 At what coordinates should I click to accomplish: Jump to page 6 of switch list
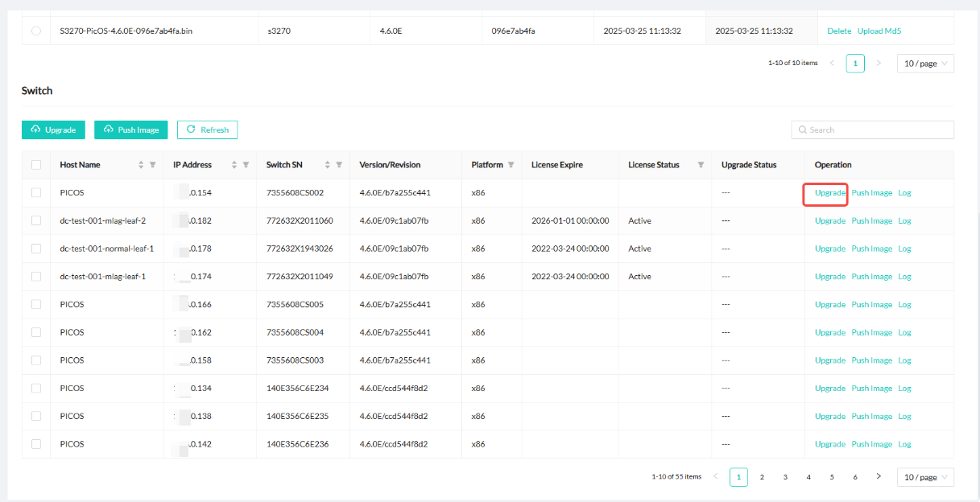[x=855, y=477]
